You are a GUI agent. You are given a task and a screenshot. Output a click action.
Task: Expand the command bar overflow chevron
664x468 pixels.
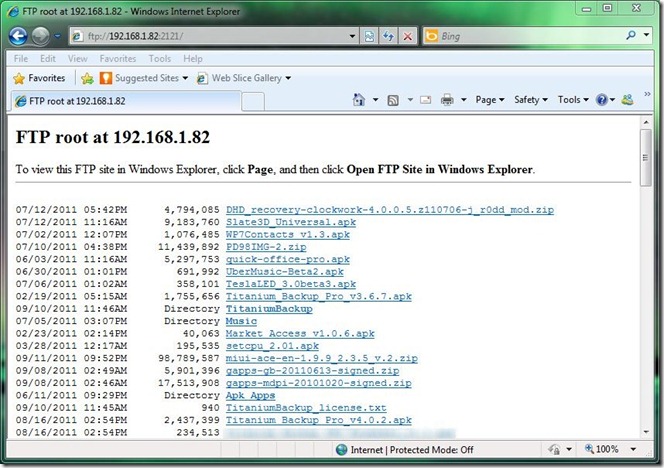click(x=647, y=94)
